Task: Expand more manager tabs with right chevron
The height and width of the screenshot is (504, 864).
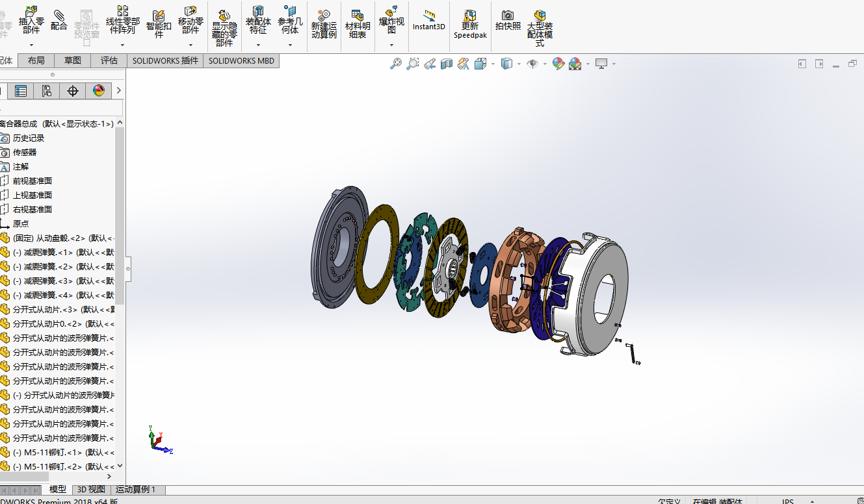Action: click(x=119, y=91)
